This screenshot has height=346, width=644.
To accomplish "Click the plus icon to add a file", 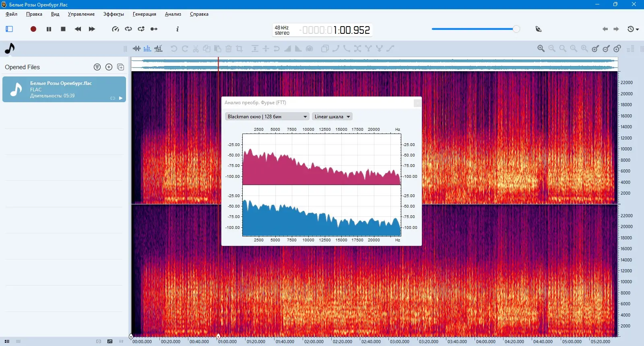I will coord(109,67).
